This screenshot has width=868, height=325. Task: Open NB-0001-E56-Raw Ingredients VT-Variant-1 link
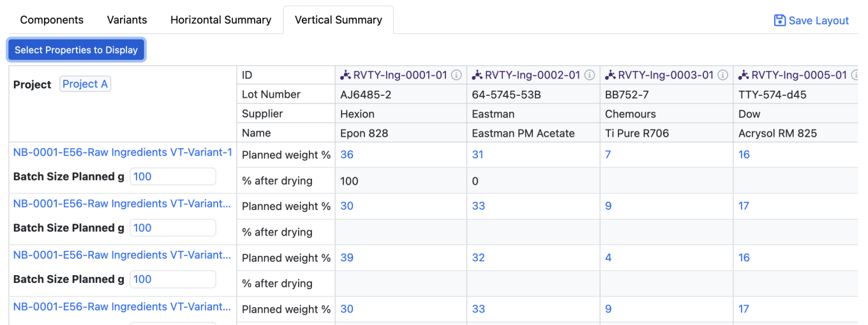coord(123,152)
